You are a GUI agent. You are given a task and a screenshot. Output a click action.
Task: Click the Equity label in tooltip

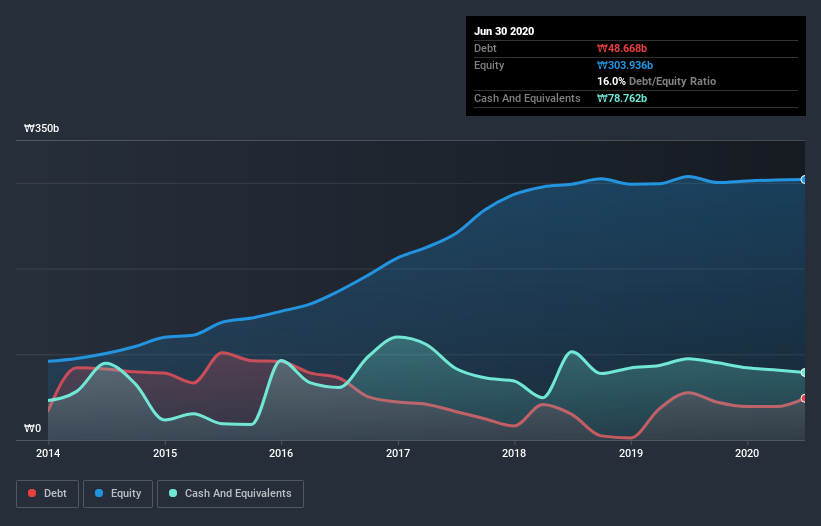[489, 65]
